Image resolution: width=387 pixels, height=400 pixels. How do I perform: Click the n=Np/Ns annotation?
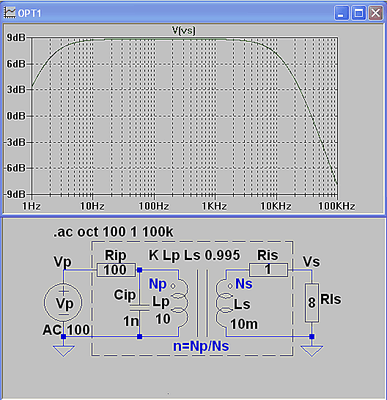201,346
